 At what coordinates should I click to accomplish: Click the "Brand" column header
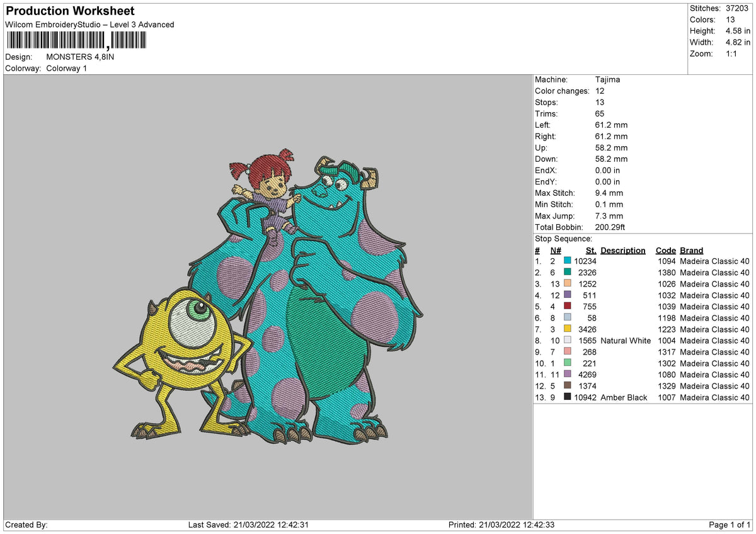pos(692,250)
